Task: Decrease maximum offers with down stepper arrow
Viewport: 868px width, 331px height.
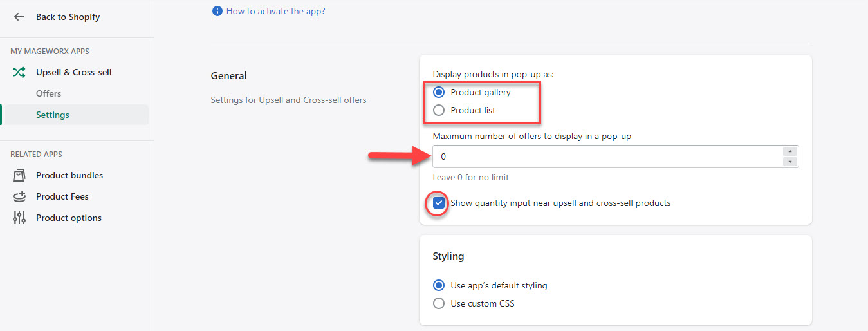Action: coord(790,162)
